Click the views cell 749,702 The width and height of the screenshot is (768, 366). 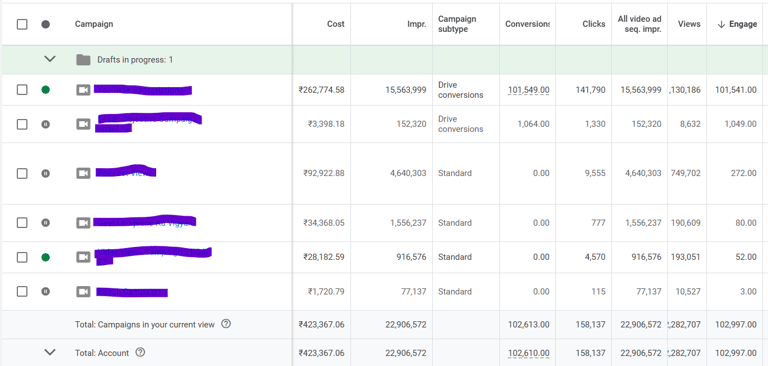(685, 173)
